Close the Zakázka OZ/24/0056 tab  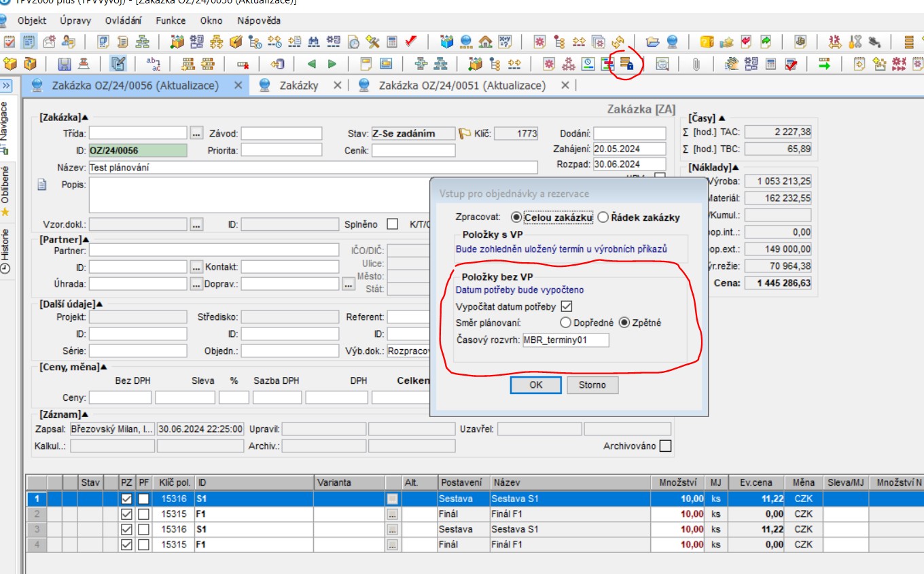[238, 86]
